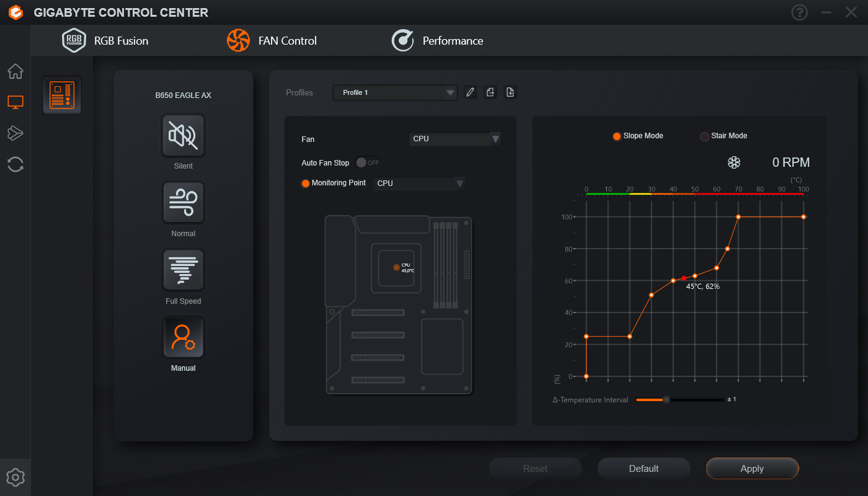Click the curve point at 30°C, 51%
The image size is (868, 496).
click(x=652, y=295)
